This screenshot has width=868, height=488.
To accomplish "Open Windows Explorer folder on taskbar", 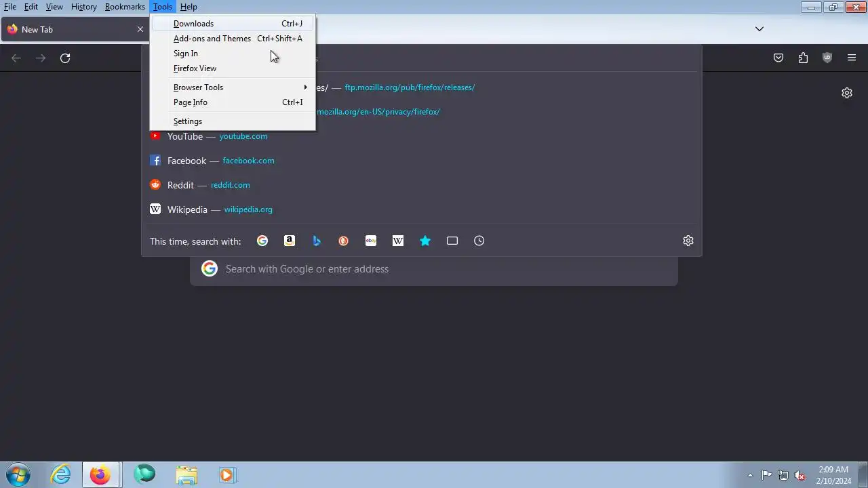I will 186,474.
